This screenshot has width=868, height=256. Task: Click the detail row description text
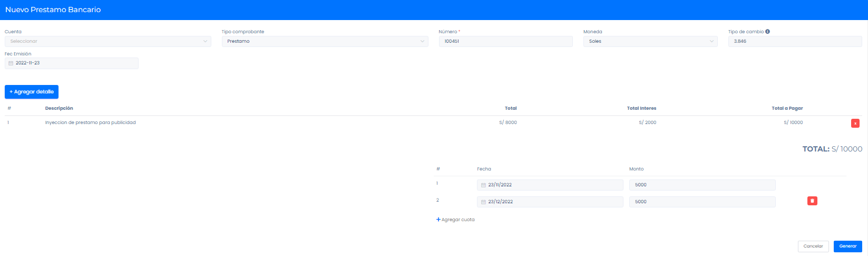[x=91, y=122]
